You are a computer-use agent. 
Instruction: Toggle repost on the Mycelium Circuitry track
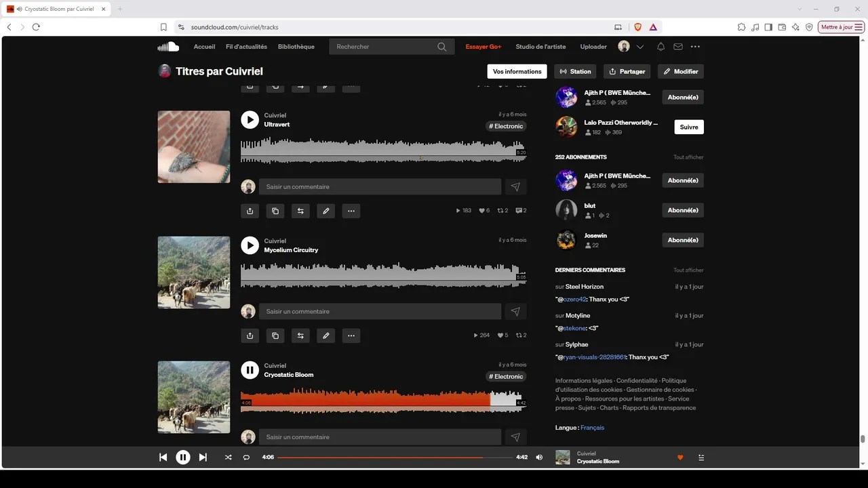[x=300, y=335]
